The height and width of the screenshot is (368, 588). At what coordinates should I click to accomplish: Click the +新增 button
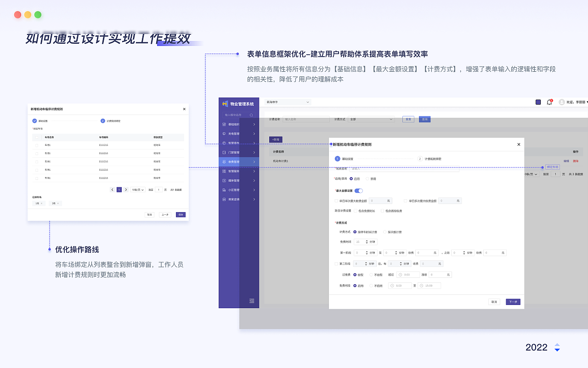coord(276,139)
